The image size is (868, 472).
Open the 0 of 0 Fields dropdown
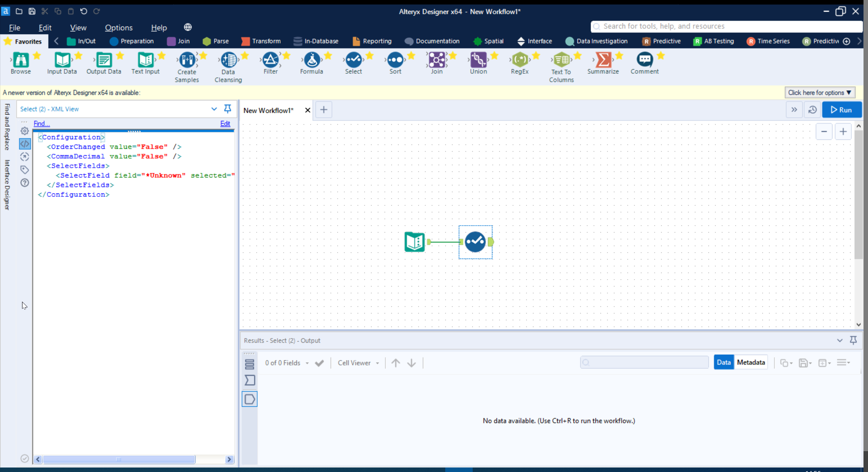click(x=307, y=363)
